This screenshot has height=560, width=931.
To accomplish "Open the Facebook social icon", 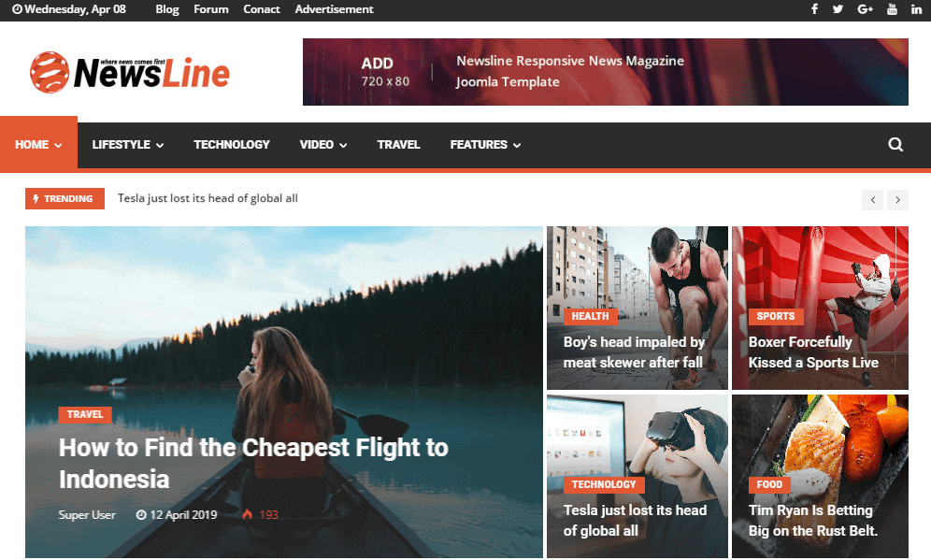I will tap(815, 9).
